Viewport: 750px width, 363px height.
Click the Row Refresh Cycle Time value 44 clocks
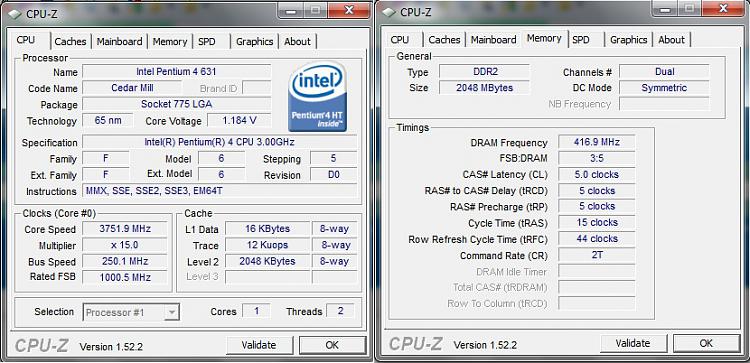click(597, 239)
